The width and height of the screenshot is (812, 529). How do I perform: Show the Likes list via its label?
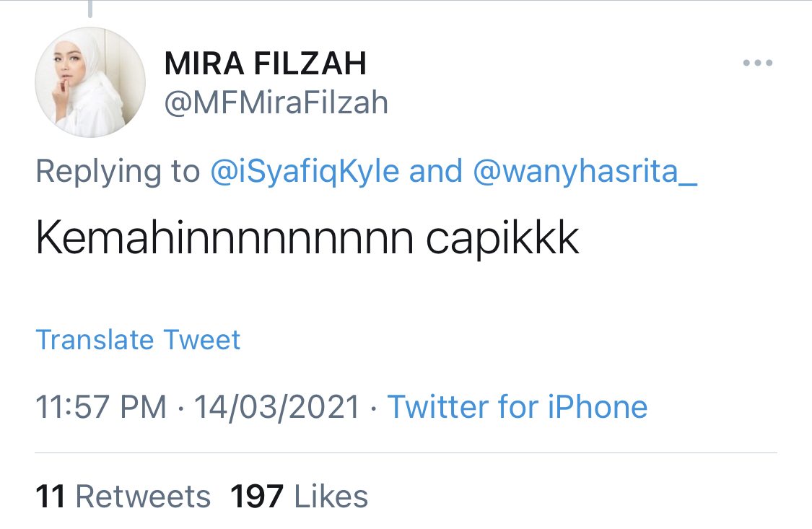[331, 497]
